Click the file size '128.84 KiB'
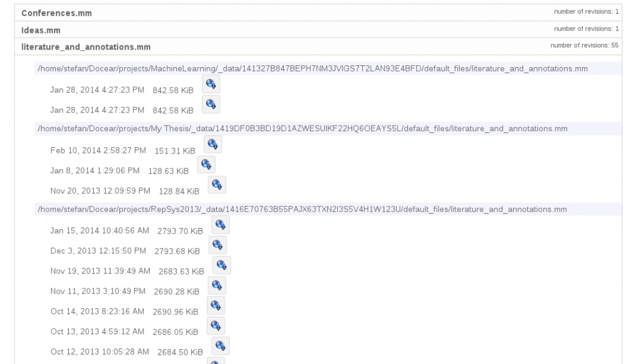636x364 pixels. click(179, 191)
